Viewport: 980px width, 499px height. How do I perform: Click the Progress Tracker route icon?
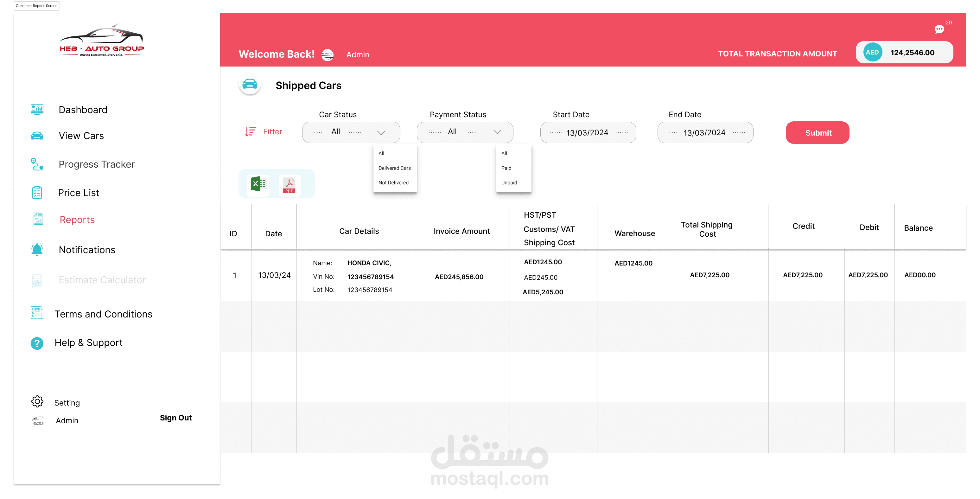pos(37,164)
